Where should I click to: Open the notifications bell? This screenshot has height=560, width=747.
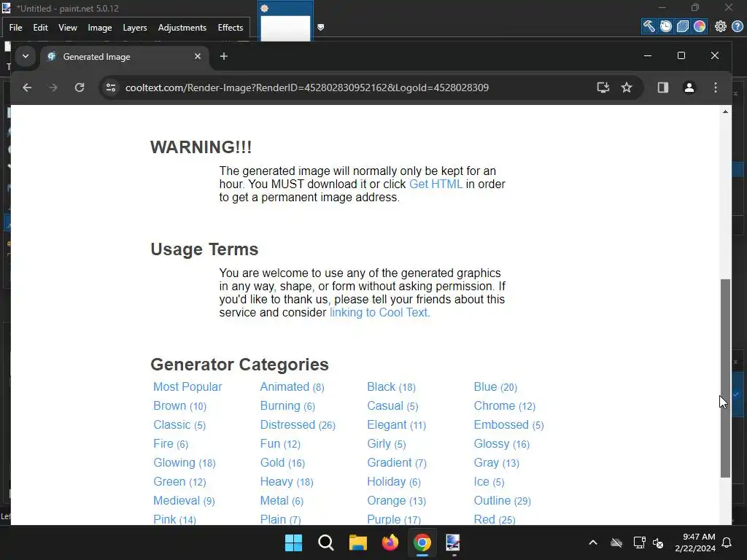[x=727, y=542]
